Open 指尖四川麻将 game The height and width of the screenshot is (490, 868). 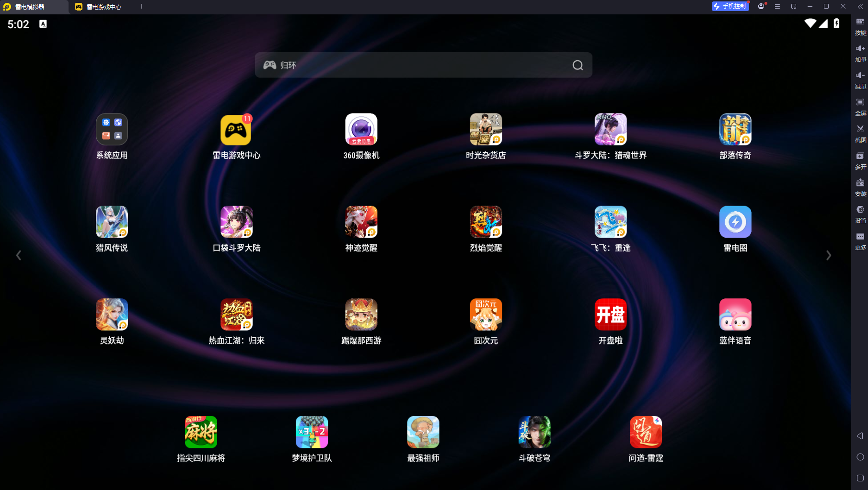point(201,432)
